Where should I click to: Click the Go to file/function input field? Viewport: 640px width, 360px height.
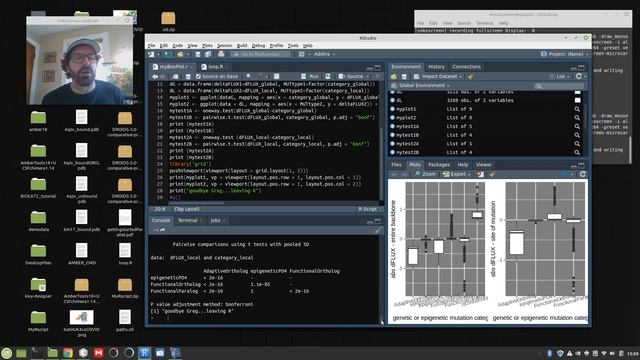[261, 54]
